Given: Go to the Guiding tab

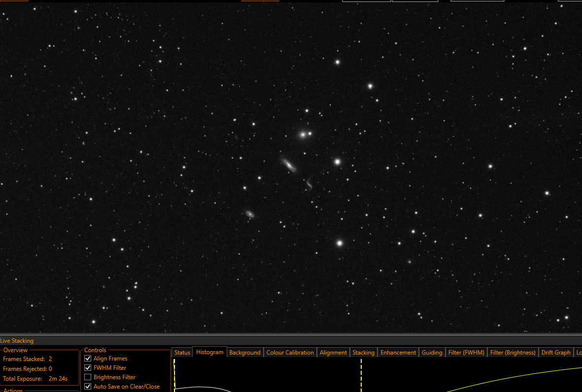Looking at the screenshot, I should coord(432,352).
